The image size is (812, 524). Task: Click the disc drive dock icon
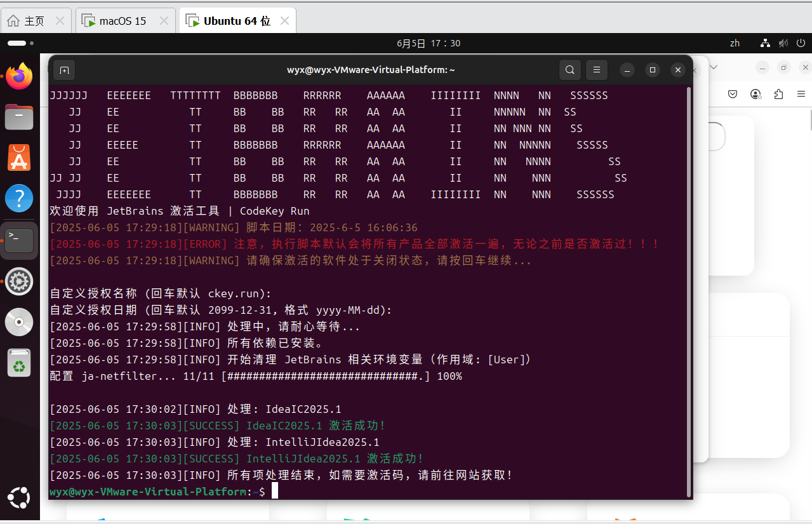pos(19,322)
